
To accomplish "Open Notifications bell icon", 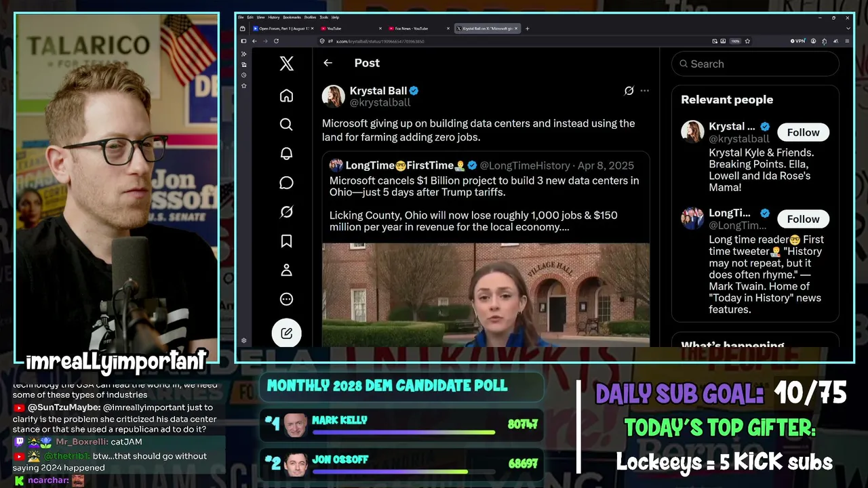I will point(286,154).
